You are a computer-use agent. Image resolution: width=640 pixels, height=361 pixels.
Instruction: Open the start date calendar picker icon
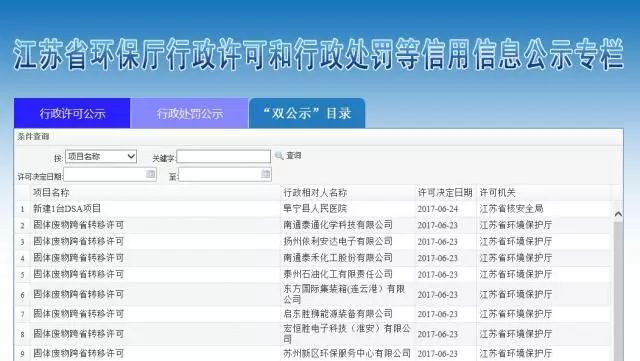(150, 174)
